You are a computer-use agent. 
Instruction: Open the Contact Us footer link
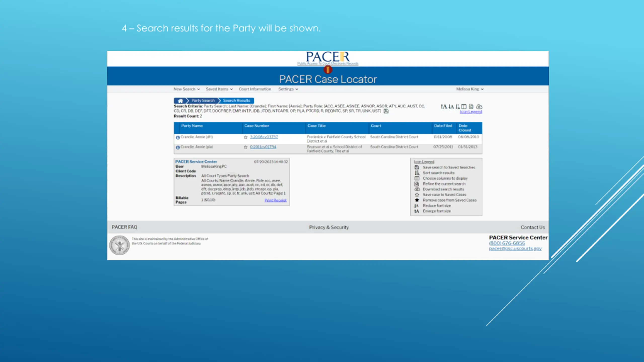(533, 227)
